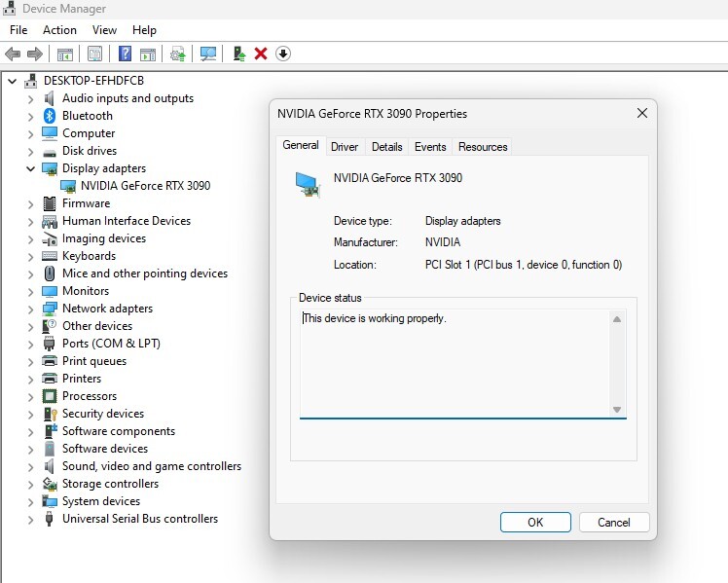Collapse the Display adapters node
Image resolution: width=728 pixels, height=583 pixels.
tap(30, 168)
